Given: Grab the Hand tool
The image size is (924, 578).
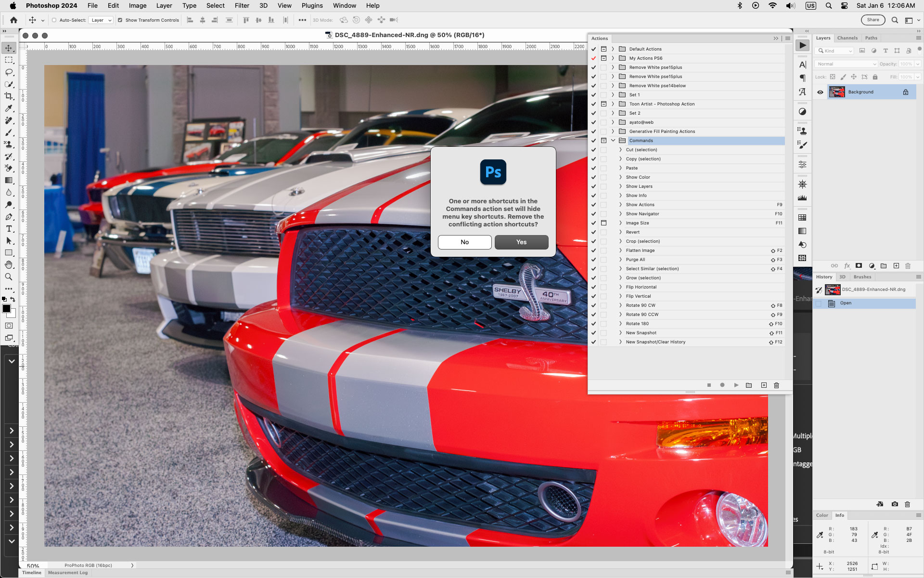Looking at the screenshot, I should [8, 264].
